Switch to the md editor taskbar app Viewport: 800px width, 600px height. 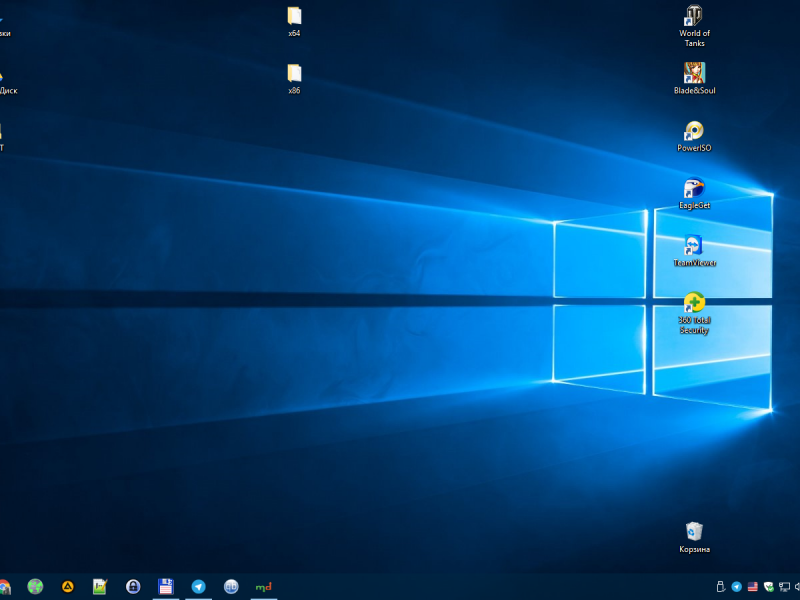264,587
